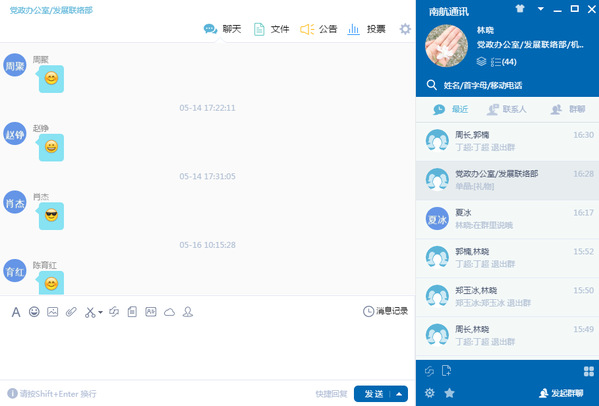
Task: Switch to the 文件 tab
Action: coord(272,29)
